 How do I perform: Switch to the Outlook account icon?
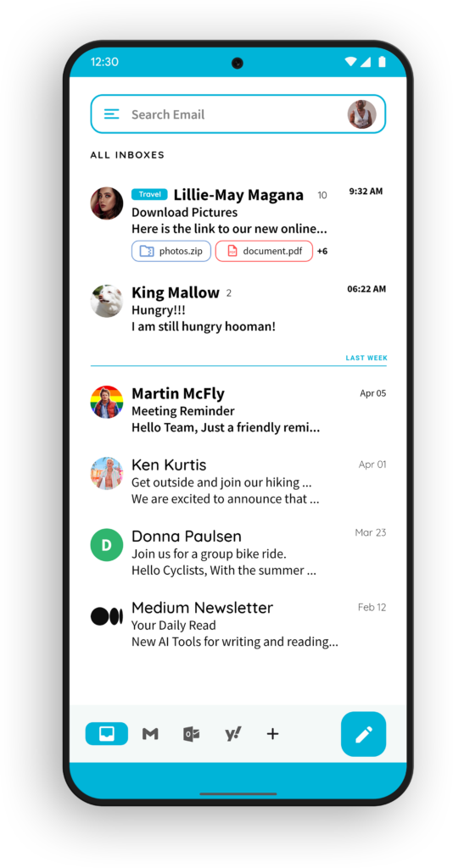coord(192,734)
